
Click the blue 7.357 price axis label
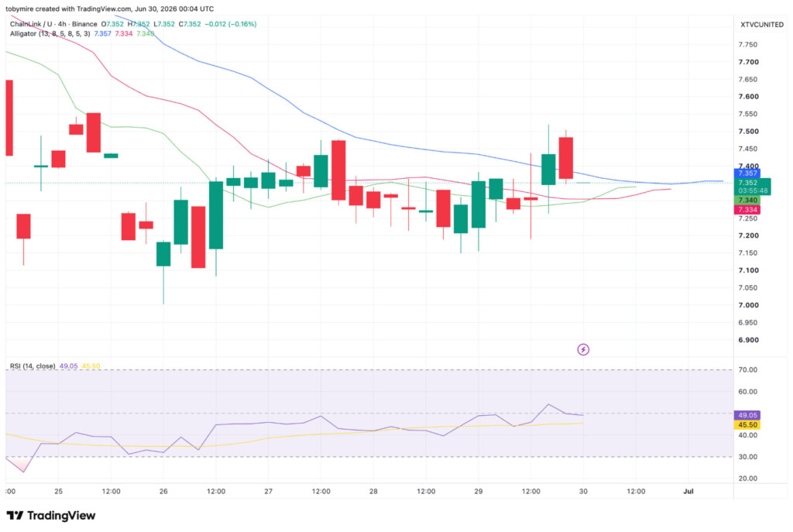pos(747,173)
